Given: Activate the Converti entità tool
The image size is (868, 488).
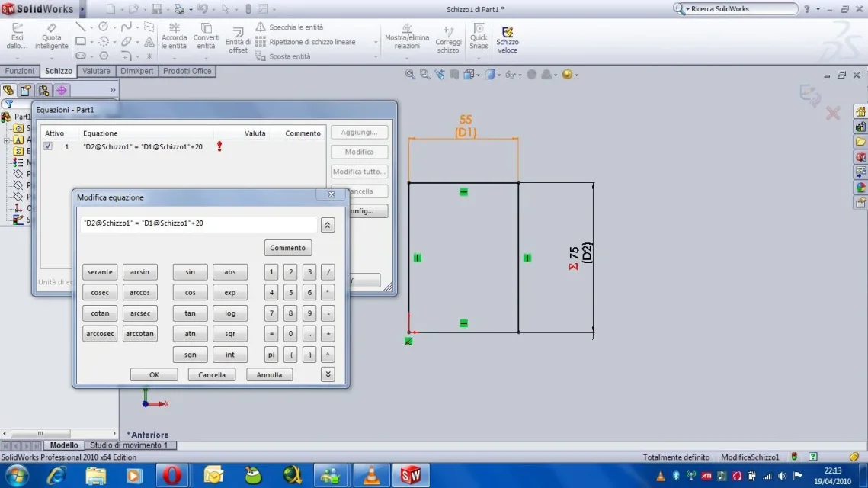Looking at the screenshot, I should click(207, 36).
